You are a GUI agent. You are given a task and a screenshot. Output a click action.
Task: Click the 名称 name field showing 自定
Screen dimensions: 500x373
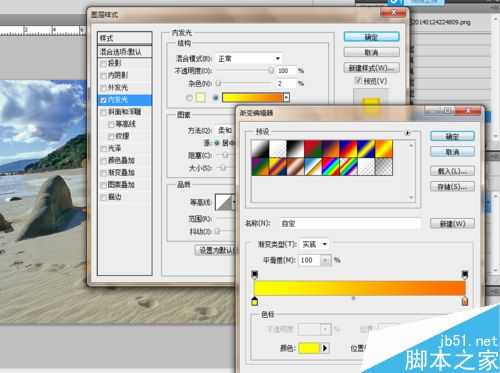coord(350,223)
